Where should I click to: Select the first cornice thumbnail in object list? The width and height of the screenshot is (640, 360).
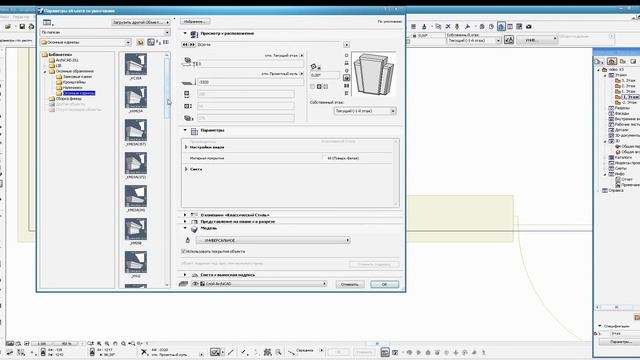click(136, 64)
